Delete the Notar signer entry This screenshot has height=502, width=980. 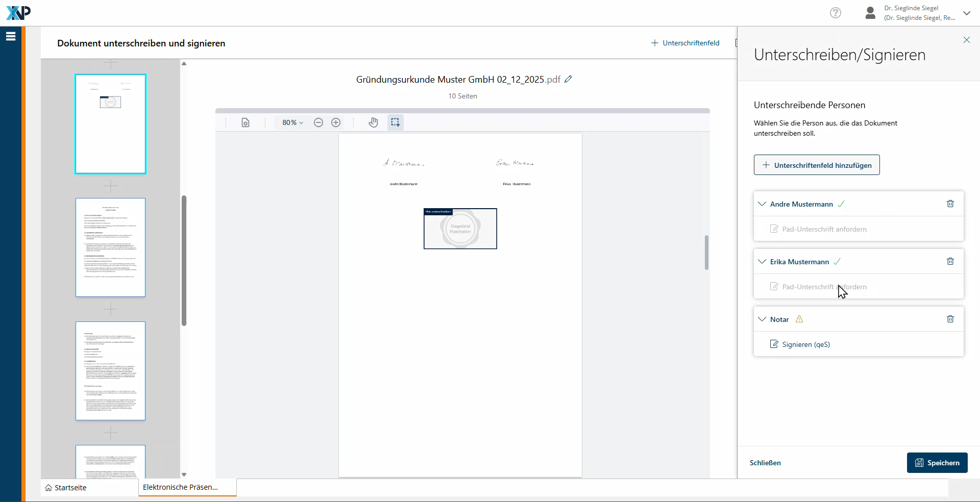tap(950, 319)
